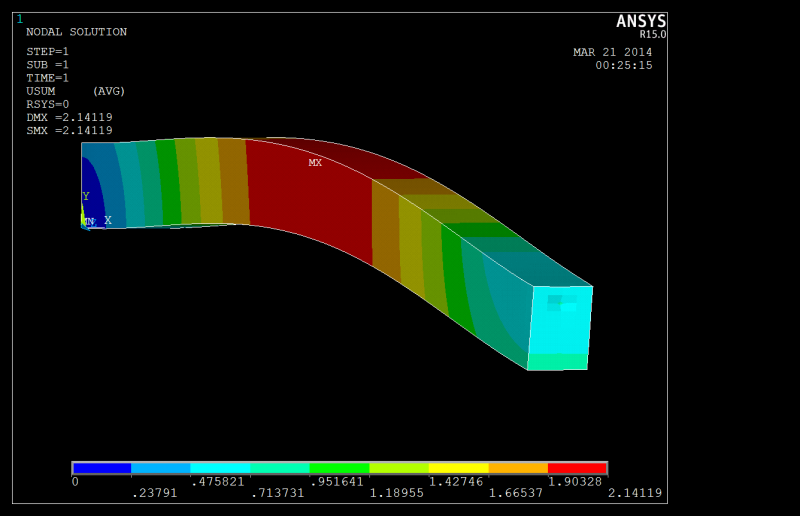Click the STEP=1 text

coord(47,52)
